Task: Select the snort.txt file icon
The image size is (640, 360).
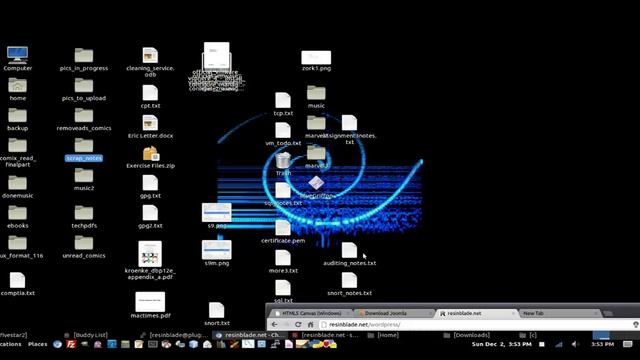Action: [216, 310]
